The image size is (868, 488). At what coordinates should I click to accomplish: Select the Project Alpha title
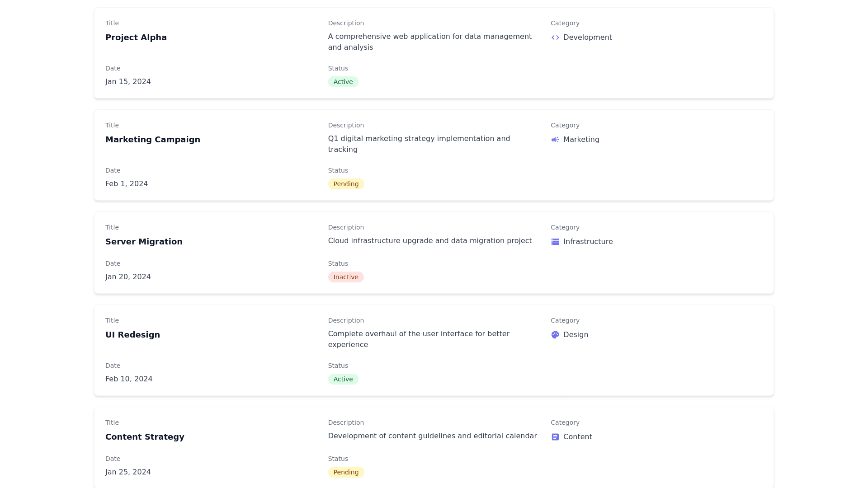136,38
